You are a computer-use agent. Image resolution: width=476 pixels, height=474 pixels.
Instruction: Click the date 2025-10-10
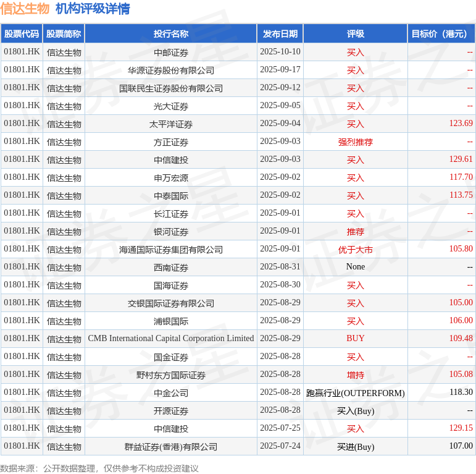(280, 52)
